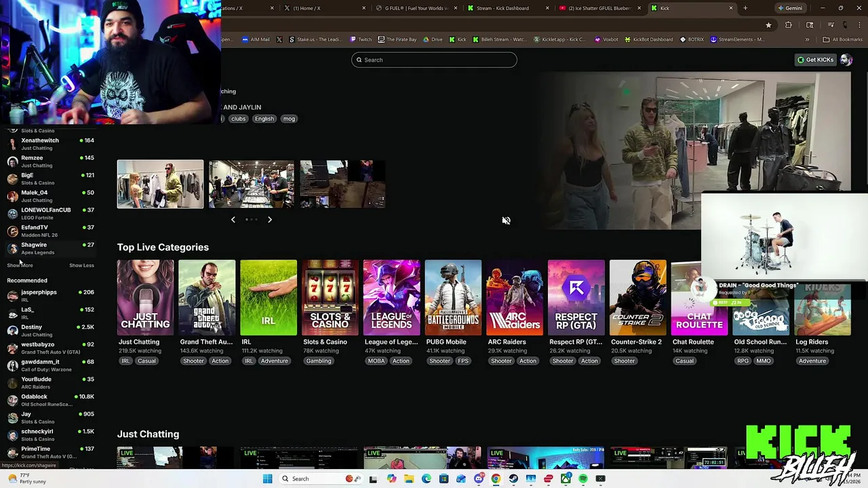
Task: Click the clubs tag on featured stream
Action: click(x=238, y=119)
